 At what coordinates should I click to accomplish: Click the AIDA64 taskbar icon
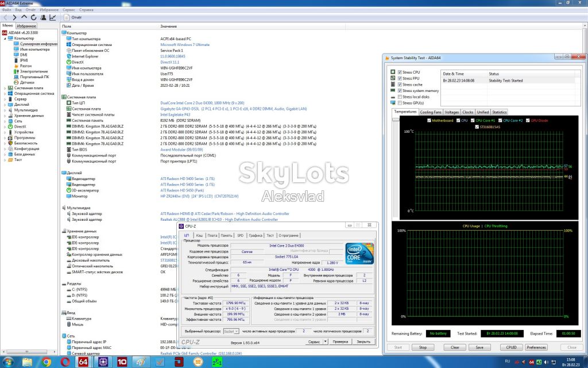(x=83, y=362)
